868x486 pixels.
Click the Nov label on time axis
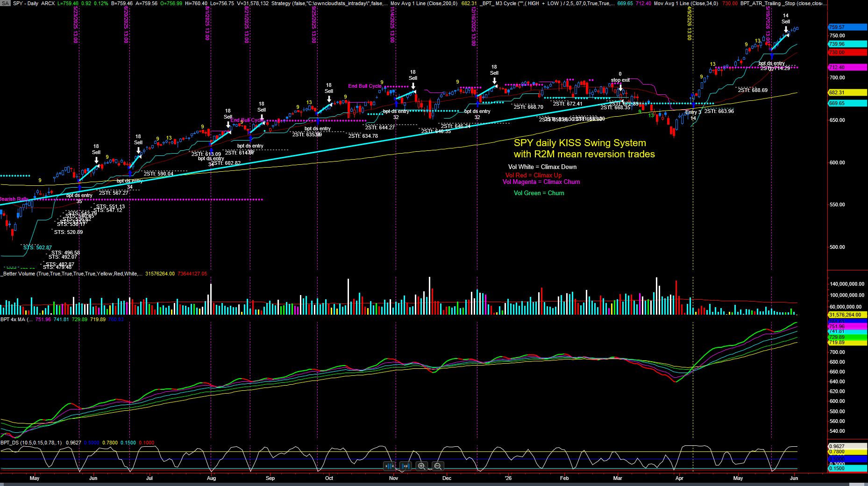(393, 478)
